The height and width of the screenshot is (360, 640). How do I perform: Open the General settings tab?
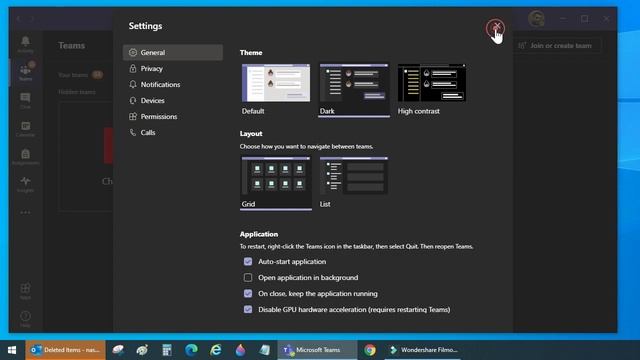pyautogui.click(x=173, y=52)
